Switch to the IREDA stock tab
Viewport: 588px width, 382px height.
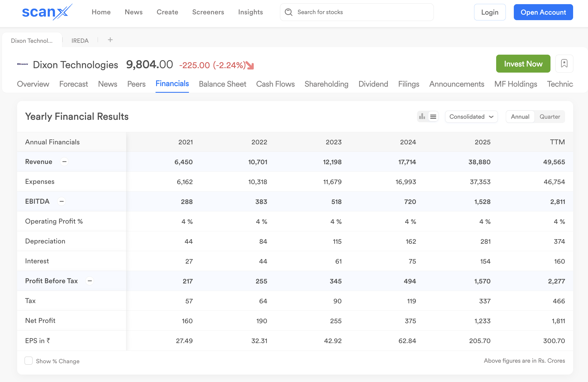click(80, 41)
